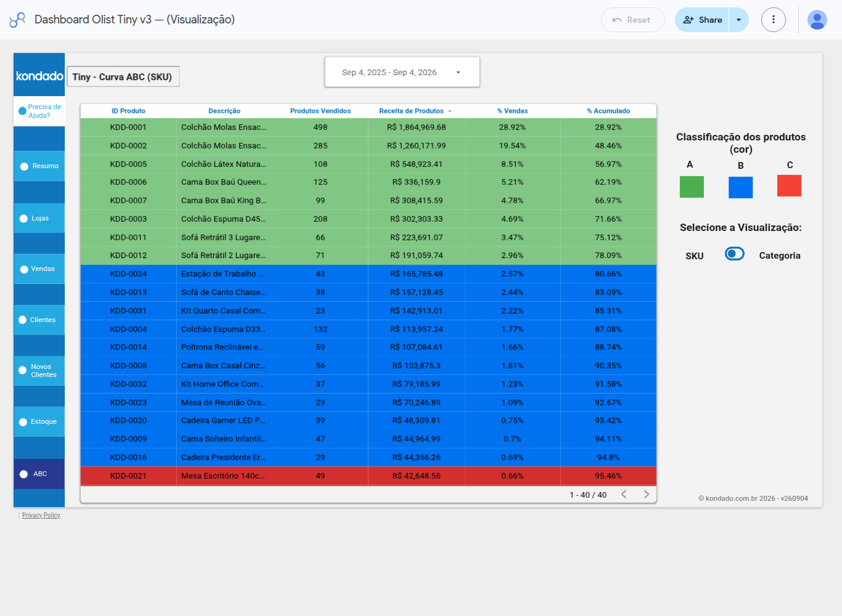
Task: Click the Categoria label
Action: click(x=780, y=256)
